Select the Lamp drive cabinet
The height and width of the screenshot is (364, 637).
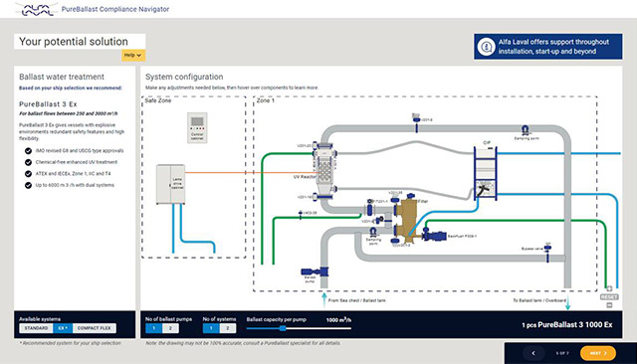coord(170,183)
